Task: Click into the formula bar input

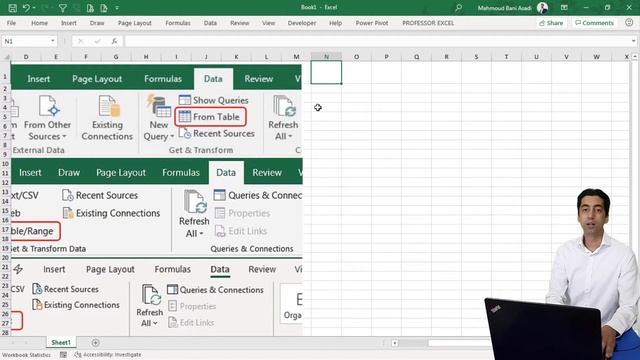Action: pos(378,41)
